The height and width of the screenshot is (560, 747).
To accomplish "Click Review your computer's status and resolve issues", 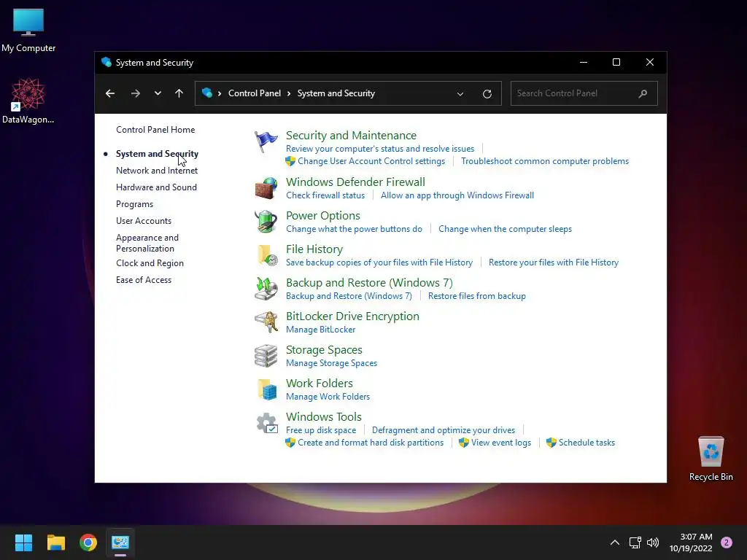I will click(380, 149).
